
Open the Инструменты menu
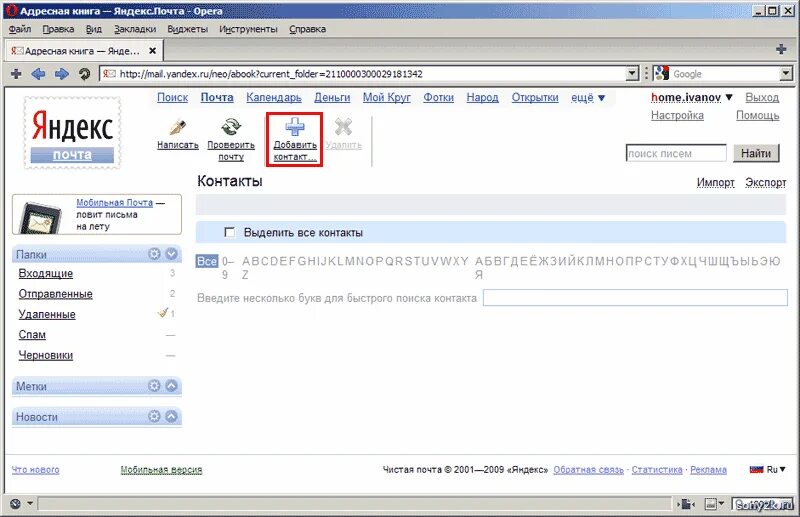248,29
